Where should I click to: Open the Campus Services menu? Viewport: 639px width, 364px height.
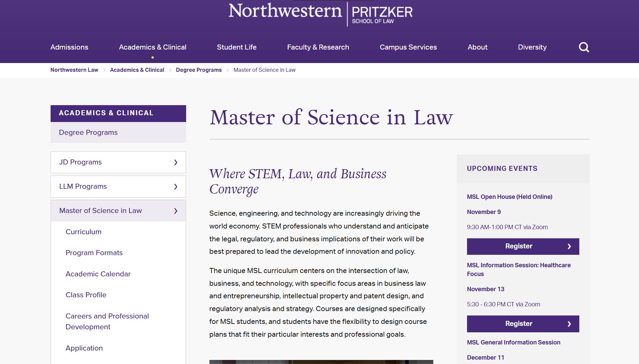(x=408, y=47)
